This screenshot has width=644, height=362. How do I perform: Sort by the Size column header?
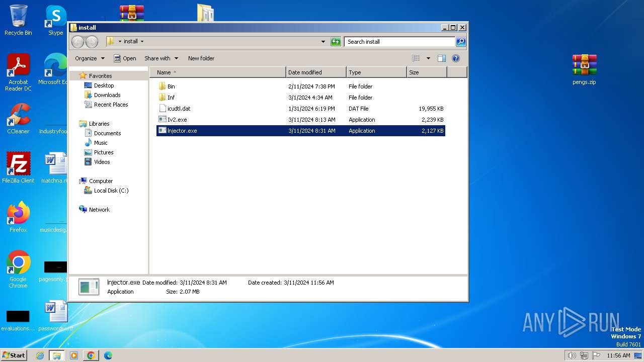tap(427, 72)
